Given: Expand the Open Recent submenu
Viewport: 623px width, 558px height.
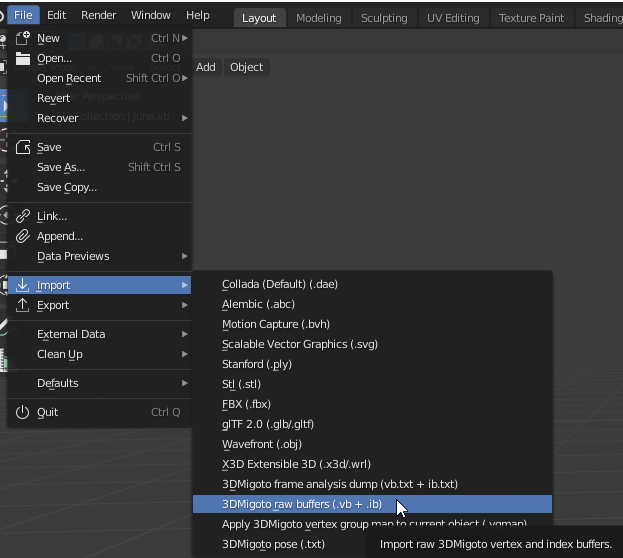Looking at the screenshot, I should (x=99, y=78).
